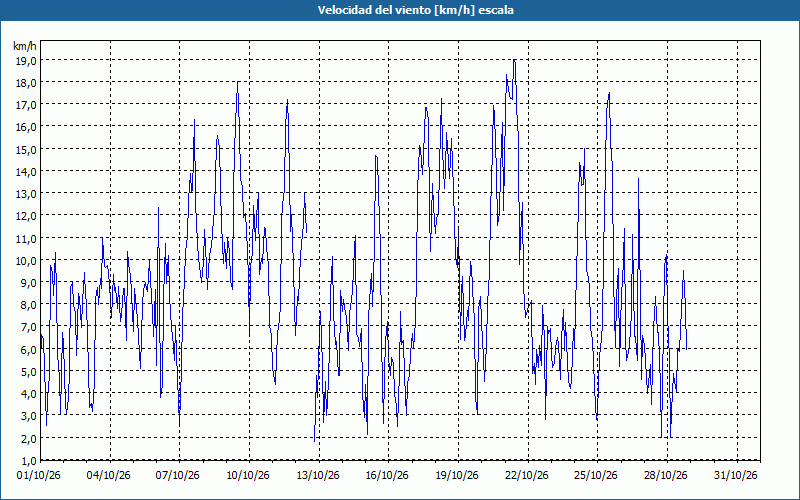800x500 pixels.
Task: Click the 13/10/26 date label
Action: point(317,476)
